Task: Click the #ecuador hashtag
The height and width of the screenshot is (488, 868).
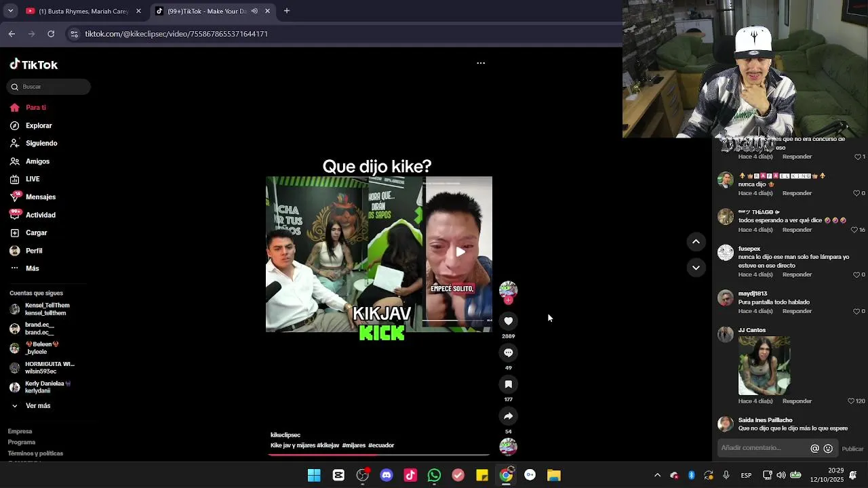Action: click(x=381, y=445)
